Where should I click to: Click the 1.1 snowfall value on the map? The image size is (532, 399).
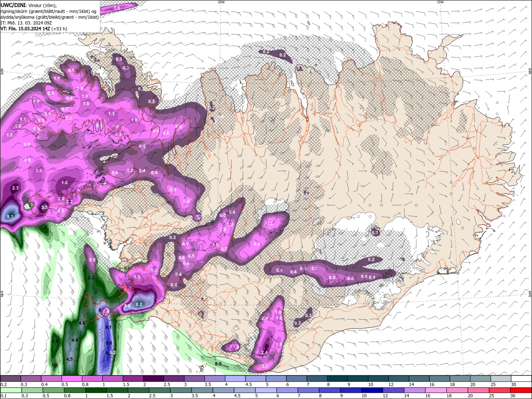(23, 119)
